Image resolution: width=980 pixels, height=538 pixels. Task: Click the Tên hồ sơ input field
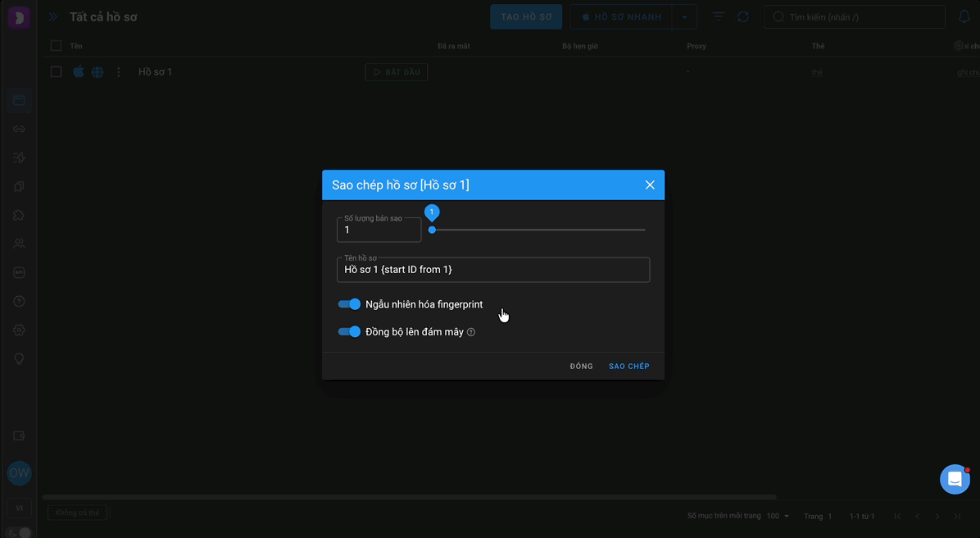[x=493, y=270]
